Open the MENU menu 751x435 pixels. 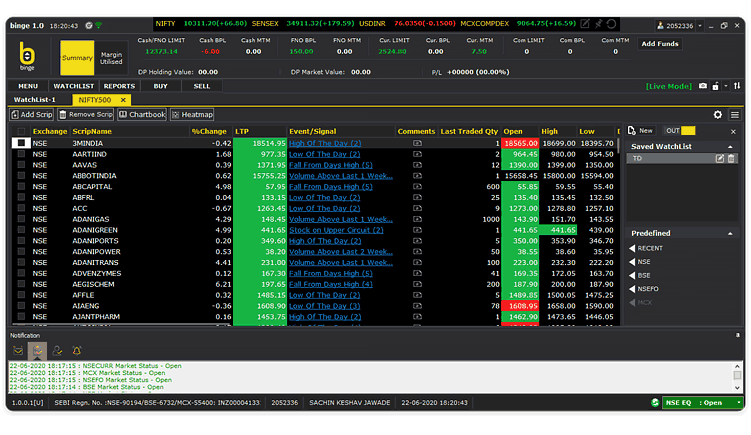tap(28, 86)
